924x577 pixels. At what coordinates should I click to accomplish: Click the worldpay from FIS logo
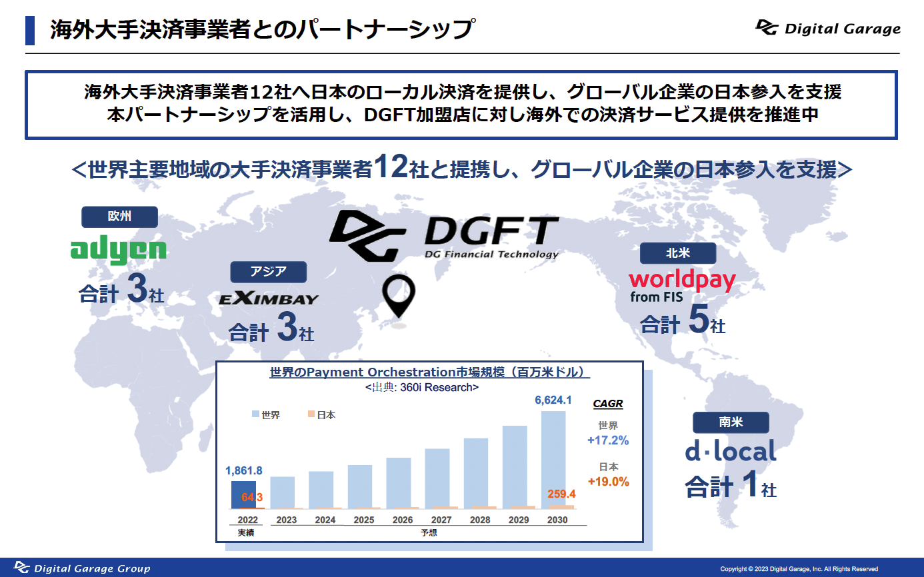682,287
